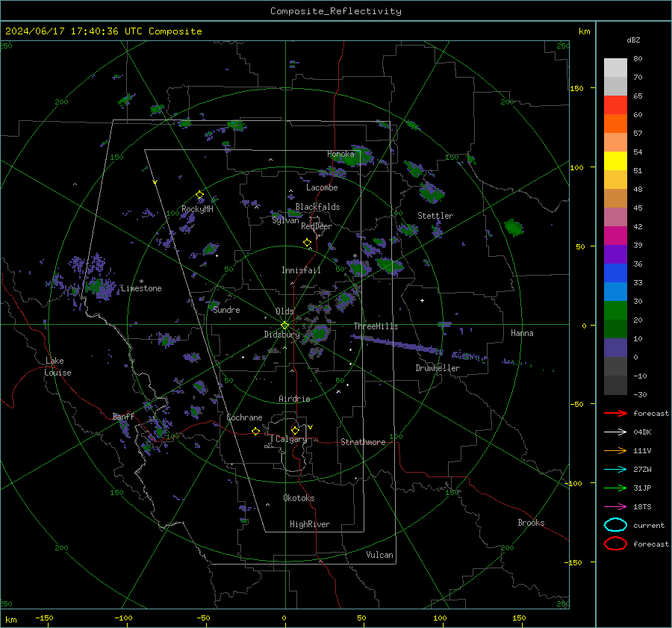Click the Stettler town label

(435, 216)
